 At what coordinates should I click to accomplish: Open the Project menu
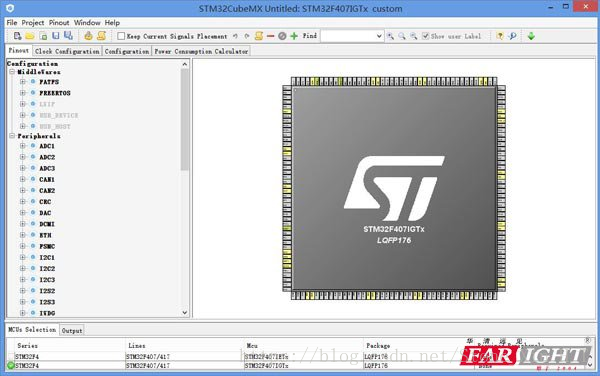(33, 23)
